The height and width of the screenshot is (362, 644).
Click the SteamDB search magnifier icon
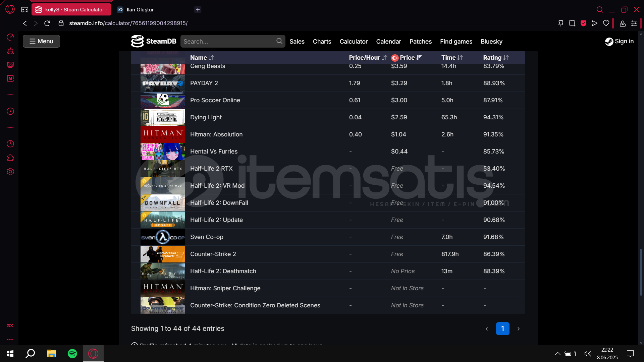[x=279, y=41]
